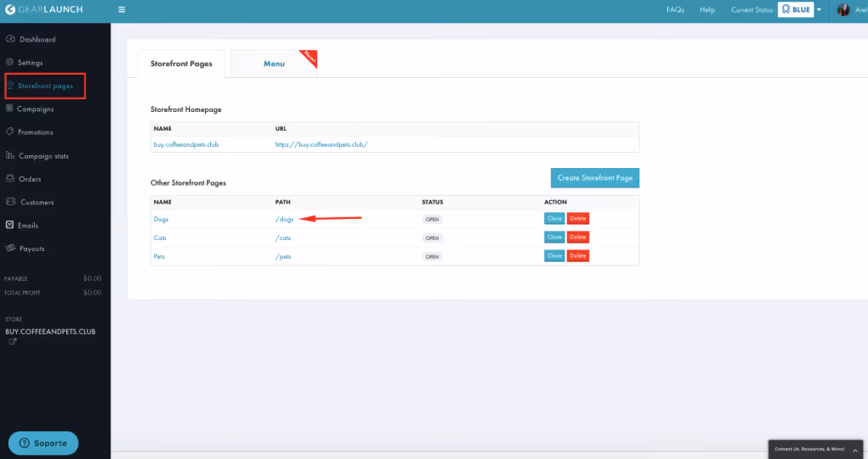The height and width of the screenshot is (459, 868).
Task: Select the Emails envelope icon
Action: [x=9, y=225]
